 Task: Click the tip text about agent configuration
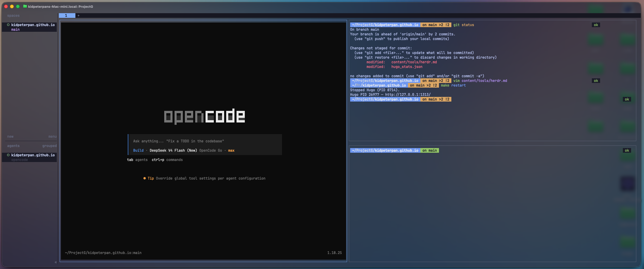point(211,178)
